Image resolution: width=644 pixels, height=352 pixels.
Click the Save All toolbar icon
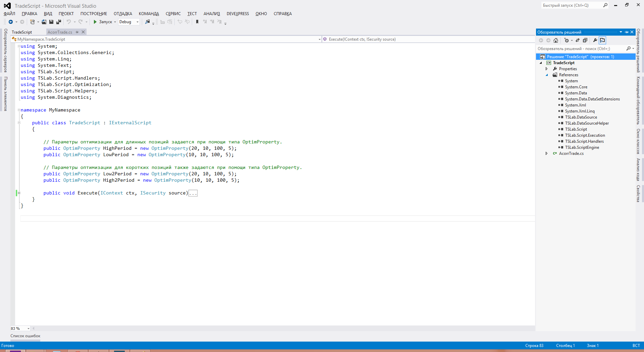(59, 22)
